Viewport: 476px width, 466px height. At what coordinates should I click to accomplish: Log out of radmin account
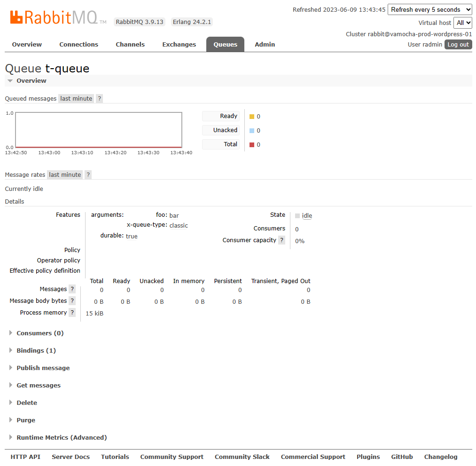click(458, 44)
